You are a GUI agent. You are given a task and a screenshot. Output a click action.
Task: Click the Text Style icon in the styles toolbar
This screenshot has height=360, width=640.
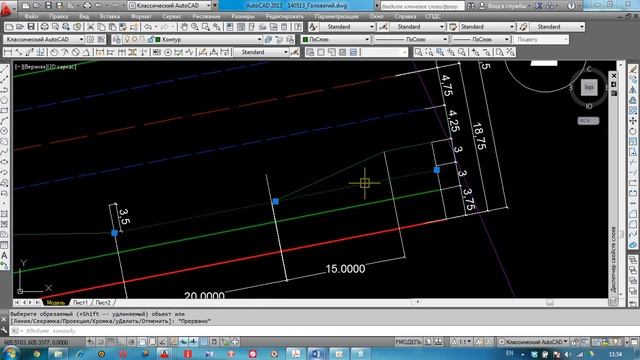point(313,27)
